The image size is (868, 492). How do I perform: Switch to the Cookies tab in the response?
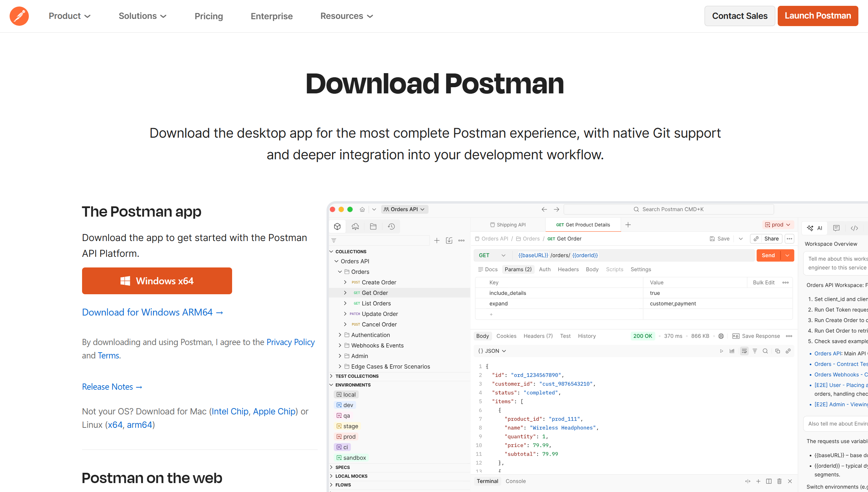click(506, 336)
